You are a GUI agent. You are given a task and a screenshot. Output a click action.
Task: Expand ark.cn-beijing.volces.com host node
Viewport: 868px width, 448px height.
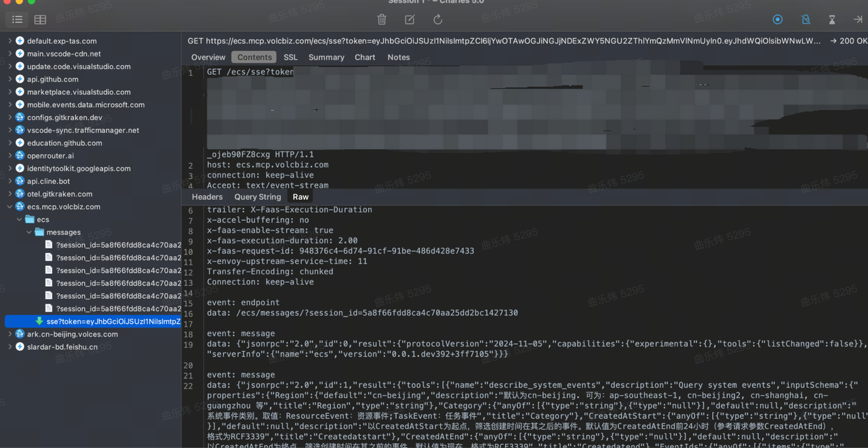(9, 334)
